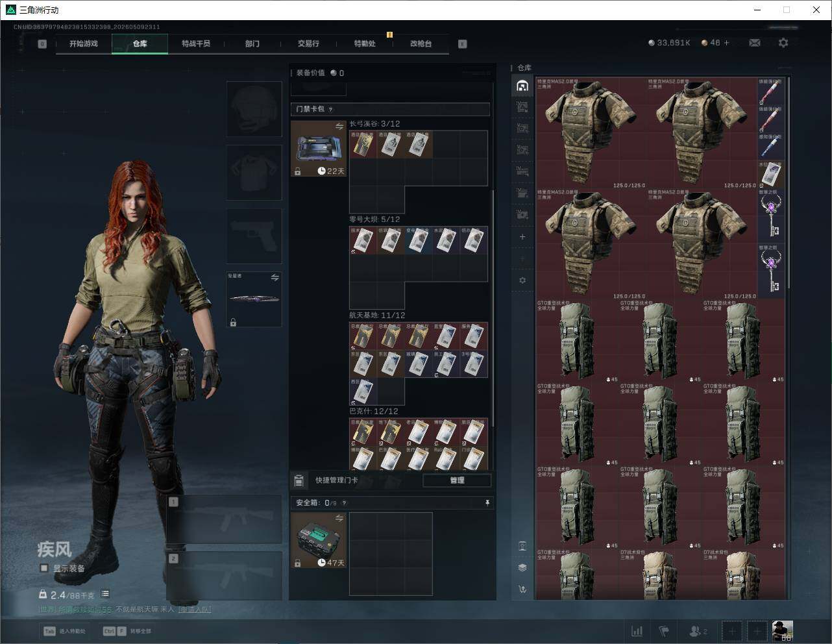Select the first purple-gem ornate key
Image resolution: width=832 pixels, height=644 pixels.
pyautogui.click(x=771, y=216)
